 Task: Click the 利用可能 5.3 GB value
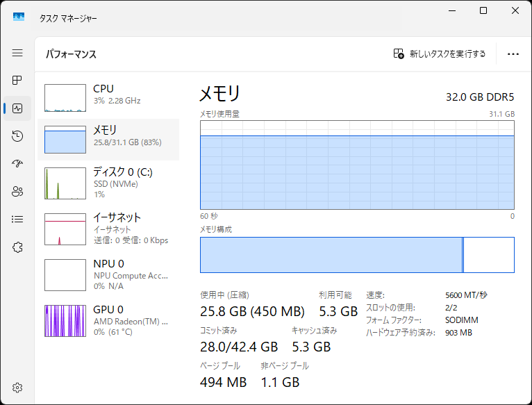(x=338, y=311)
